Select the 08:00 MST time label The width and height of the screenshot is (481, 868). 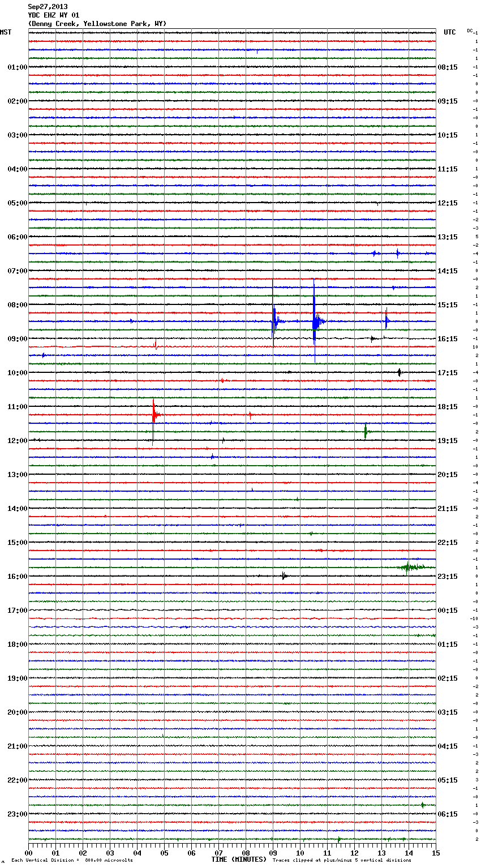pyautogui.click(x=18, y=305)
